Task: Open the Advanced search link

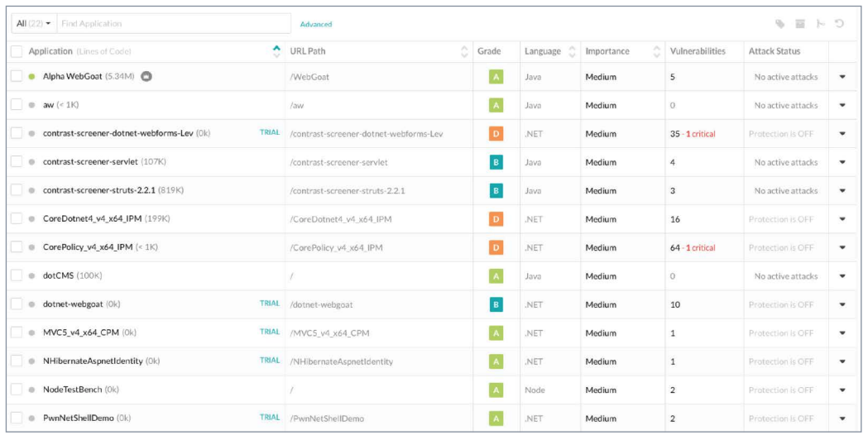Action: click(316, 25)
